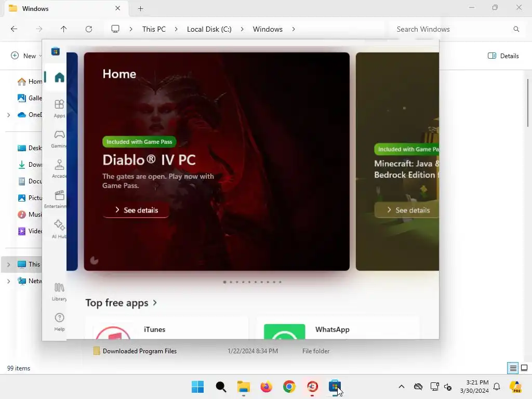
Task: Expand chevron after Local Disk (C:) breadcrumb
Action: [242, 29]
